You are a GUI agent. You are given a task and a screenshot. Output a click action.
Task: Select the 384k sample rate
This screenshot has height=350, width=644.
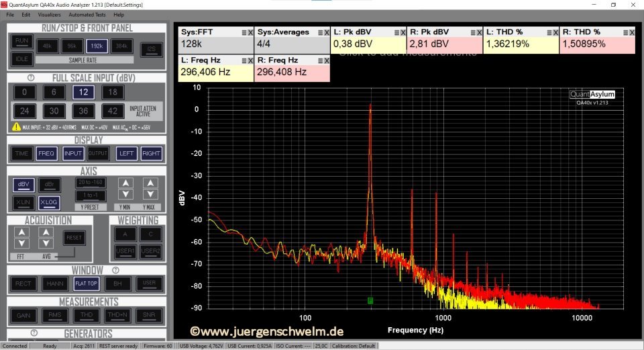coord(120,46)
